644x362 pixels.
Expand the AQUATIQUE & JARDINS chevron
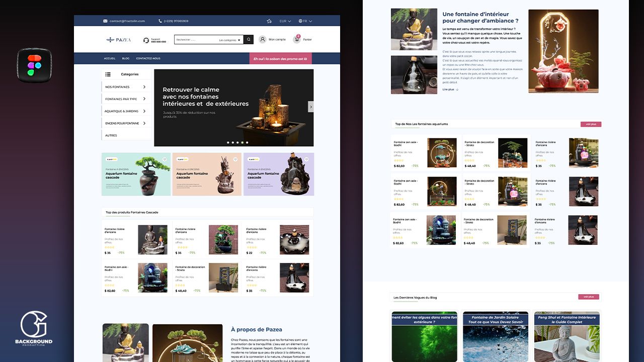point(144,111)
